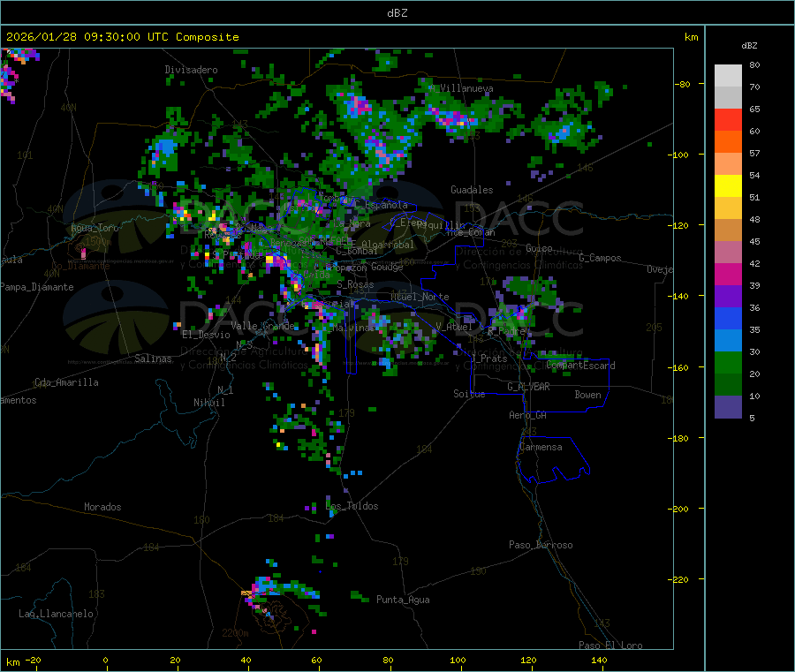The width and height of the screenshot is (795, 672).
Task: Click the Atuel_Norte label
Action: pyautogui.click(x=420, y=297)
